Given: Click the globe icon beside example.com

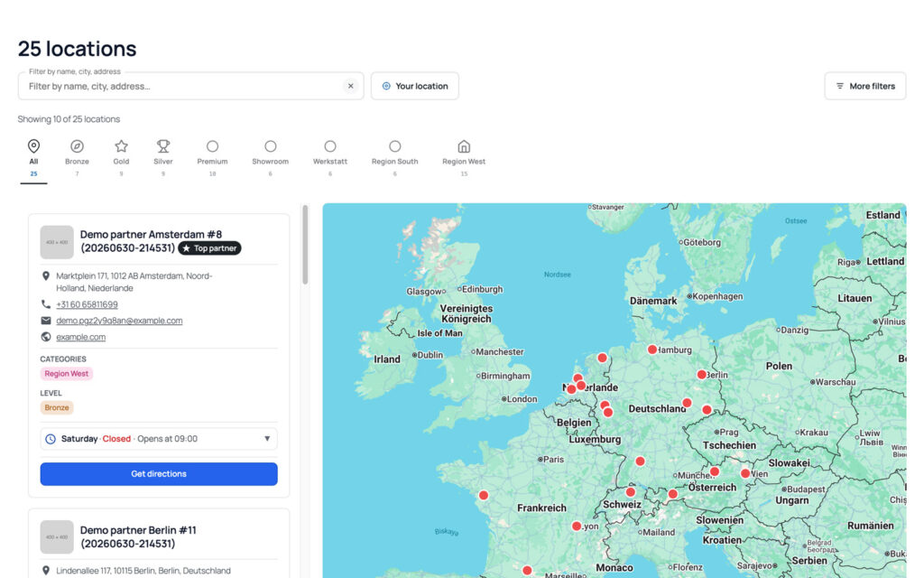Looking at the screenshot, I should pos(46,337).
